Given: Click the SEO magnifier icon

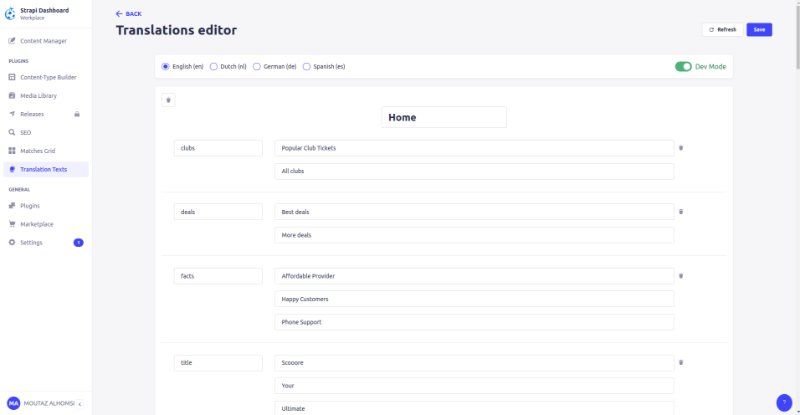Looking at the screenshot, I should [12, 132].
